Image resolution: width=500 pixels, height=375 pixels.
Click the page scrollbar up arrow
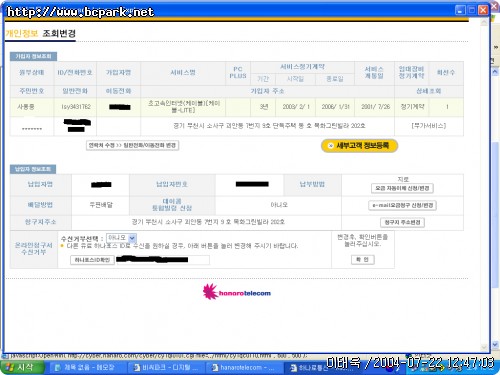pyautogui.click(x=484, y=23)
